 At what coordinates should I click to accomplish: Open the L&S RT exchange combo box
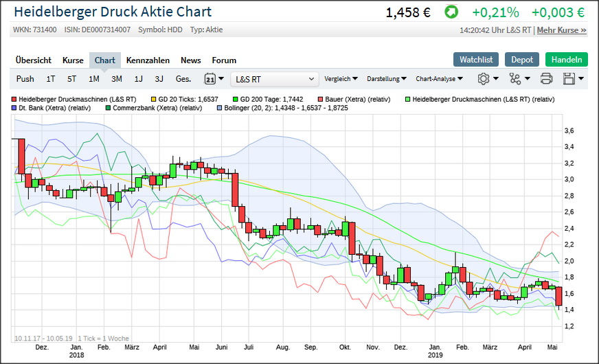tap(275, 79)
